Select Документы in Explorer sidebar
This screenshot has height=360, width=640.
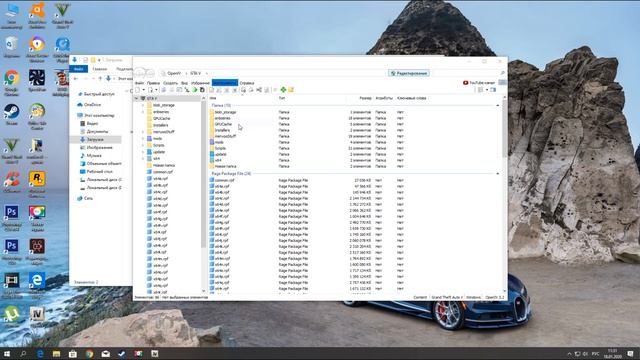[94, 131]
